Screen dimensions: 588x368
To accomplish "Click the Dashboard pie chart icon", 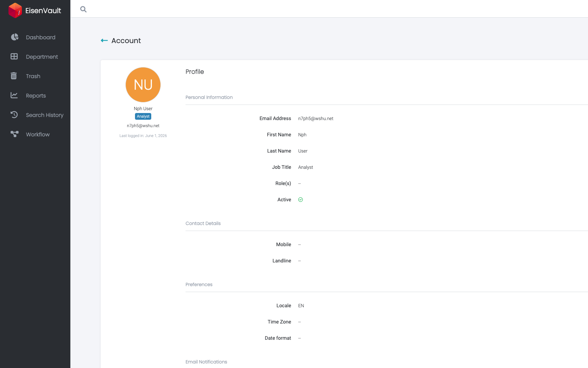I will pos(14,37).
